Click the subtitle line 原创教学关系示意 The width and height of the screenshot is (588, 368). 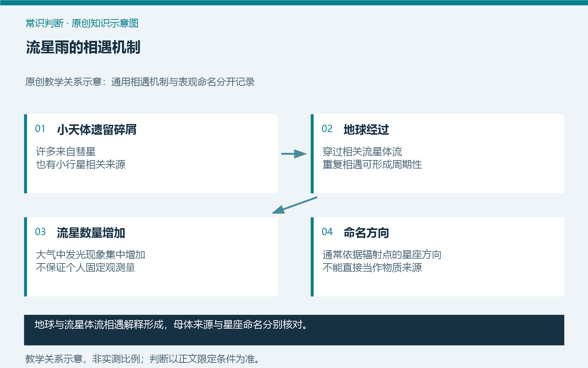(x=140, y=82)
